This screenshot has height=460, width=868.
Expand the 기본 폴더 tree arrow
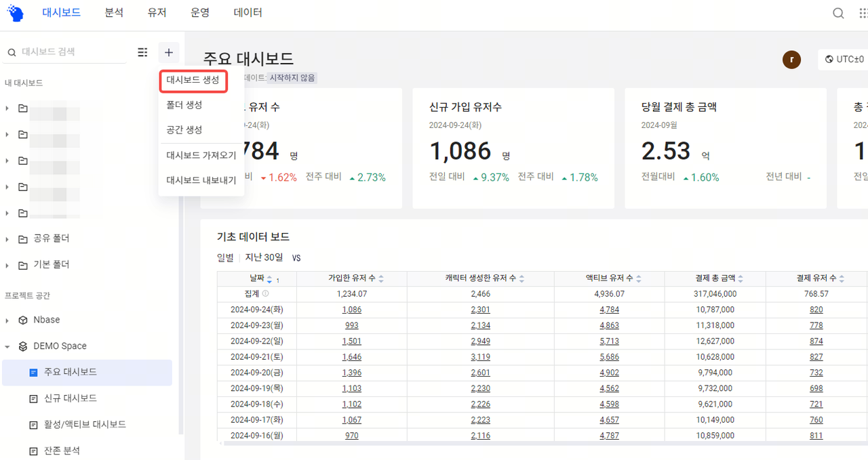(x=7, y=265)
